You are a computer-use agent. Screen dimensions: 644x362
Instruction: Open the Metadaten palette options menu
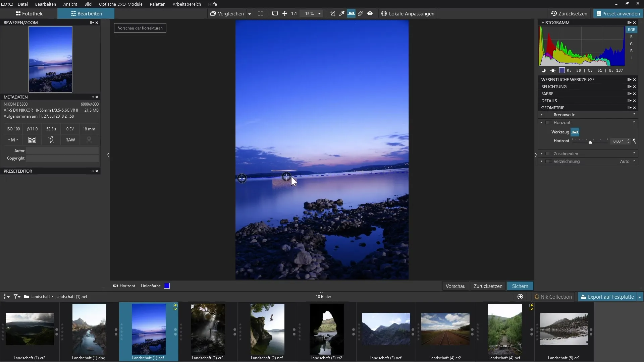tap(92, 97)
